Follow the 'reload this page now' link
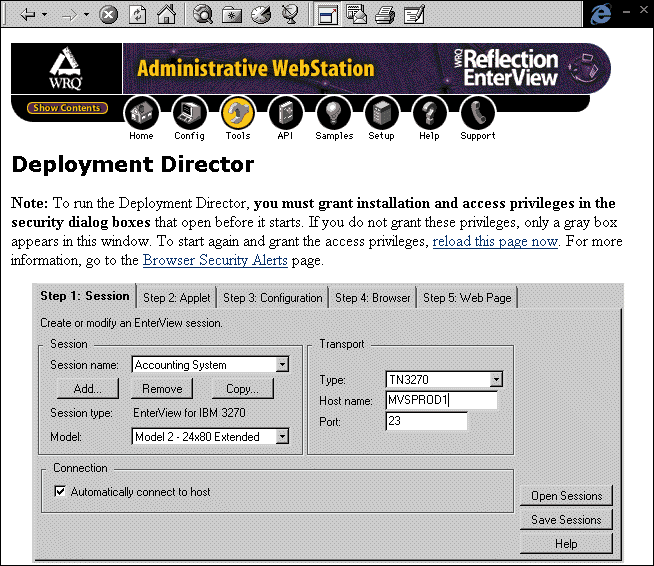This screenshot has width=654, height=566. pyautogui.click(x=495, y=241)
